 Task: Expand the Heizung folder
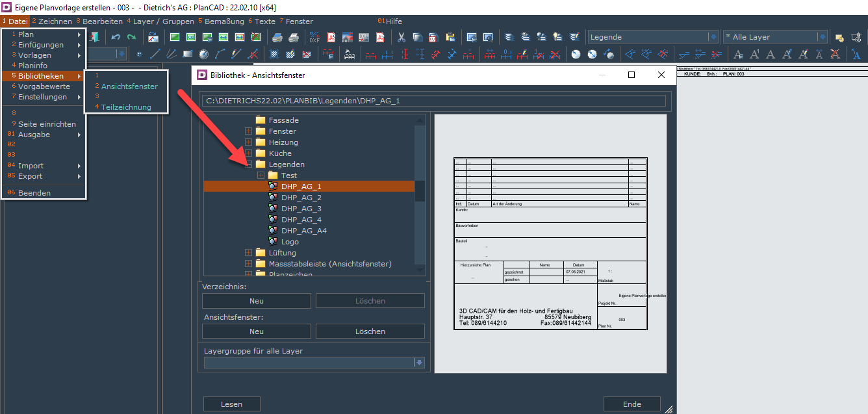tap(249, 142)
